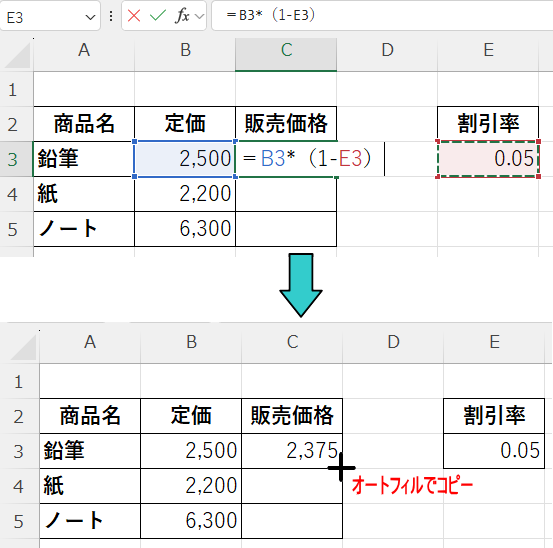Viewport: 553px width, 548px height.
Task: Click upper sheet cell 2,500 with blue border
Action: point(185,159)
